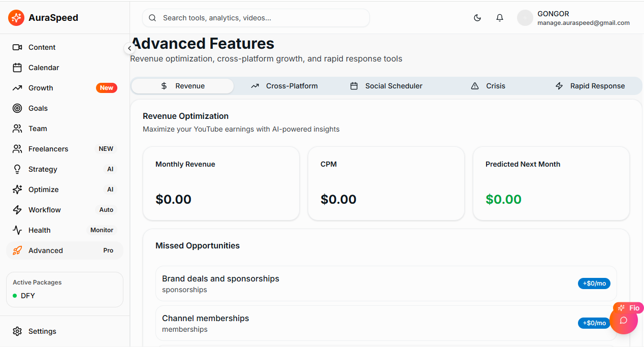
Task: Open the Calendar icon
Action: coord(18,67)
